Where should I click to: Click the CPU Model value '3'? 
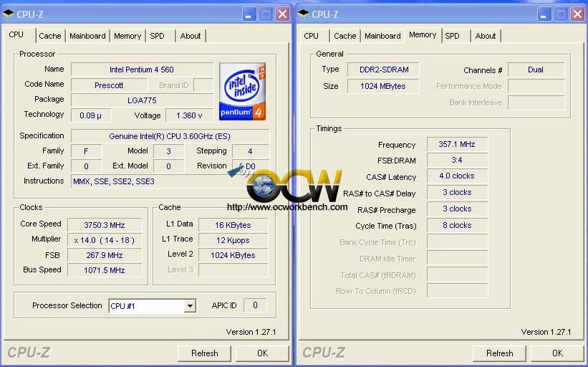tap(169, 151)
